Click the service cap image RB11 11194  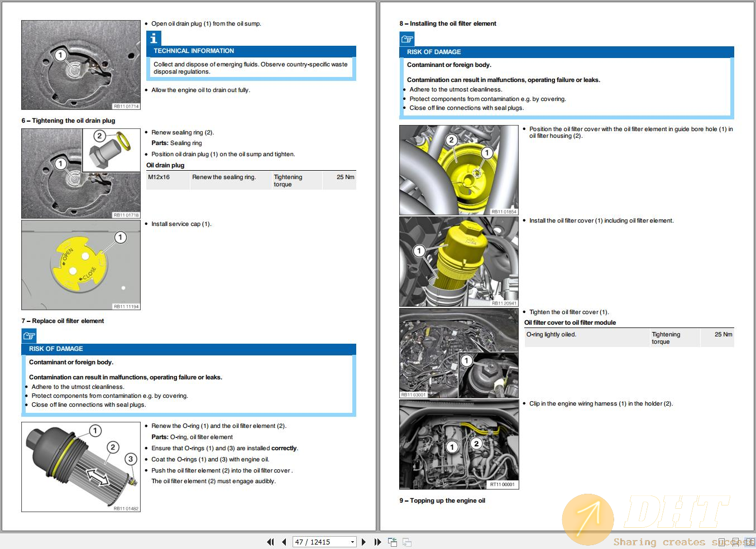[x=81, y=265]
